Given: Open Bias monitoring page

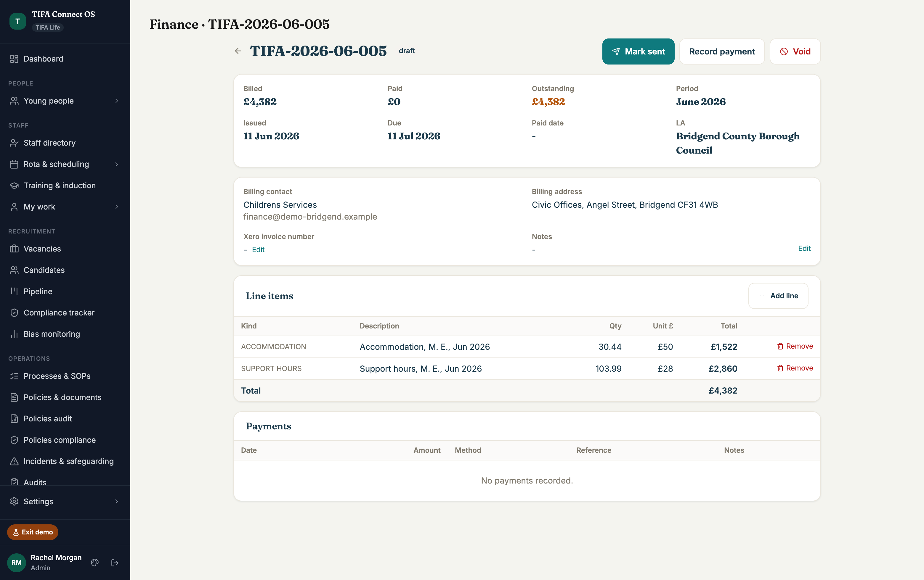Looking at the screenshot, I should 65,334.
